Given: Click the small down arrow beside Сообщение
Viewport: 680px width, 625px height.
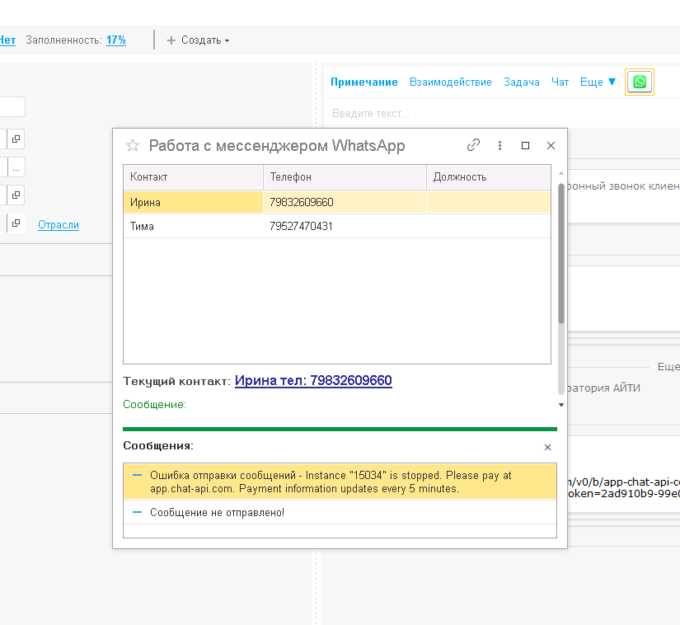Looking at the screenshot, I should 561,405.
